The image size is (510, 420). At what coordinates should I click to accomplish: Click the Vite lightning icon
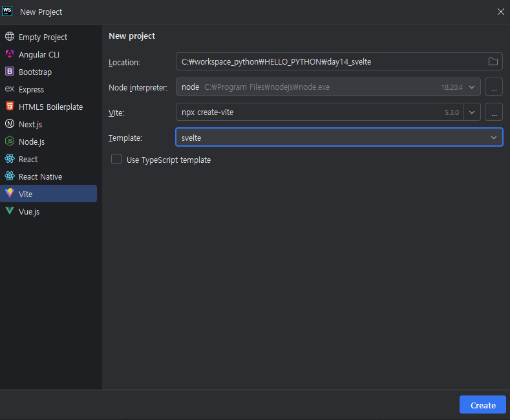(10, 193)
